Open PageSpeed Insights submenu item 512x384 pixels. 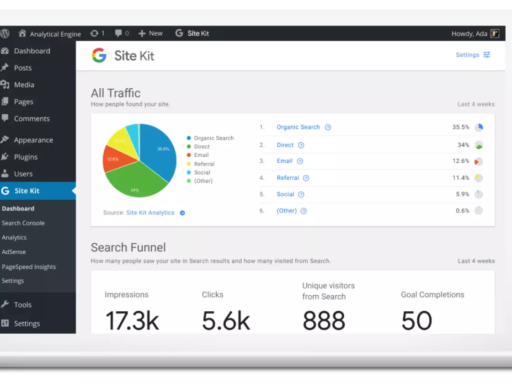pos(29,267)
